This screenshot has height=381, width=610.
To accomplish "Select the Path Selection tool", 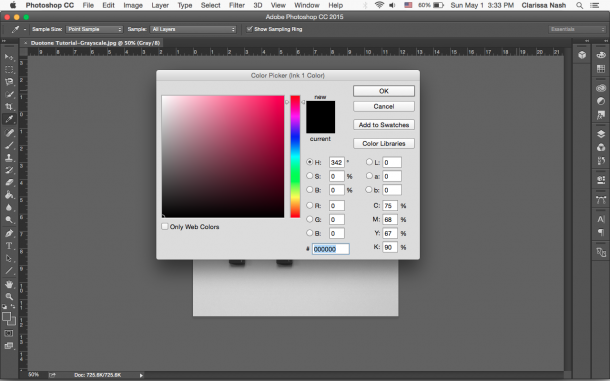I will (9, 258).
